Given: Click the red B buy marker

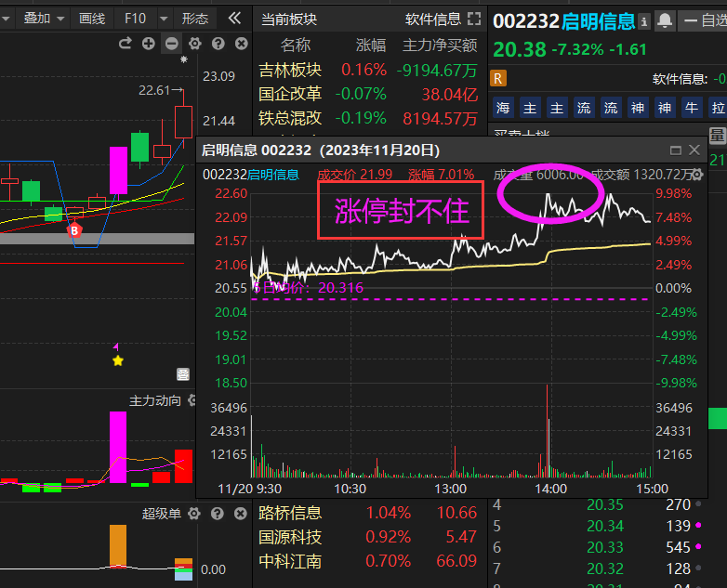Looking at the screenshot, I should pyautogui.click(x=74, y=229).
